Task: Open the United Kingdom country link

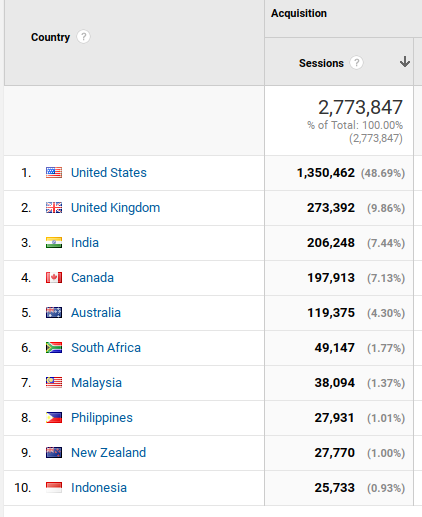Action: click(116, 208)
